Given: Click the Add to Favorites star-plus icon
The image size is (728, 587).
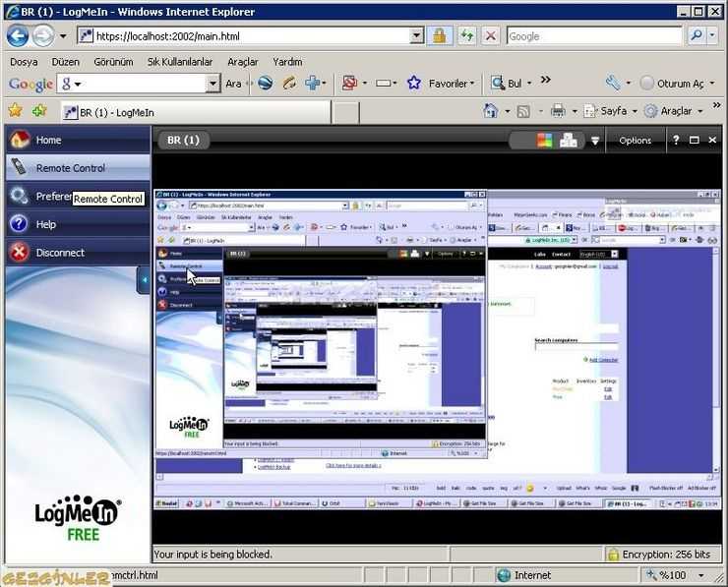Looking at the screenshot, I should point(39,110).
